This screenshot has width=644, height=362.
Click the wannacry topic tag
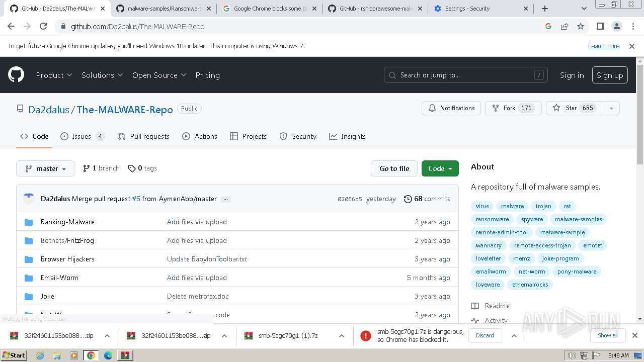tap(489, 245)
